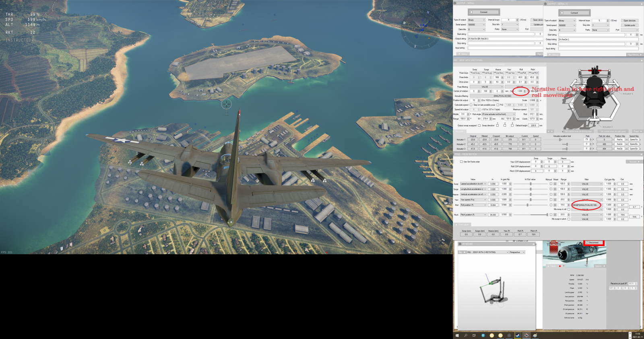The height and width of the screenshot is (339, 644).
Task: Collapse the Rig 3DOF panel arrow
Action: click(641, 60)
